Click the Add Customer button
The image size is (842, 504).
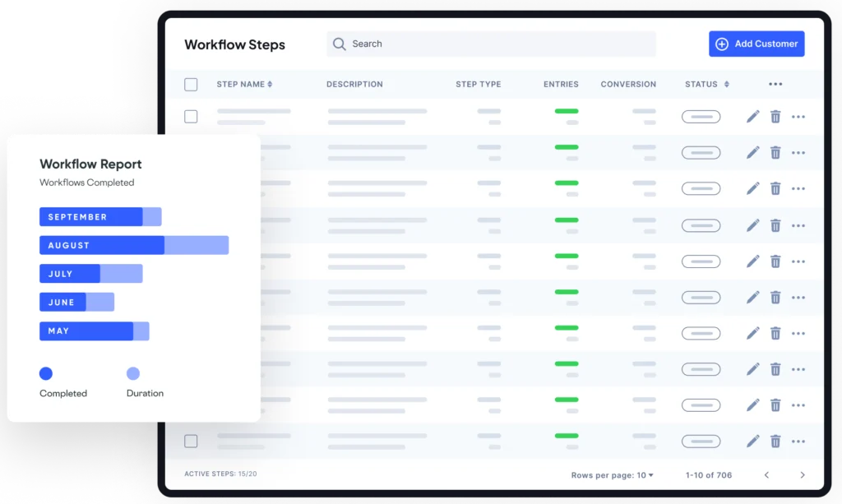point(756,44)
